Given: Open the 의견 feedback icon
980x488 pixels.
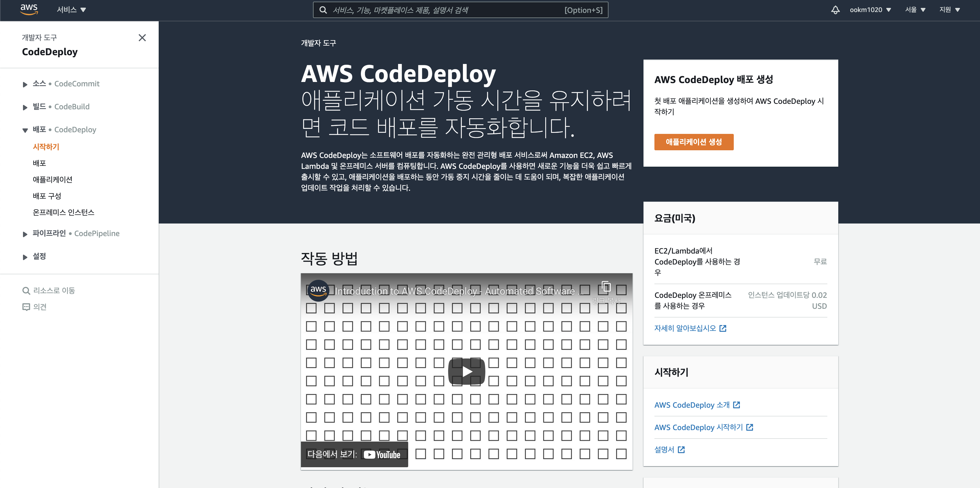Looking at the screenshot, I should pyautogui.click(x=26, y=307).
